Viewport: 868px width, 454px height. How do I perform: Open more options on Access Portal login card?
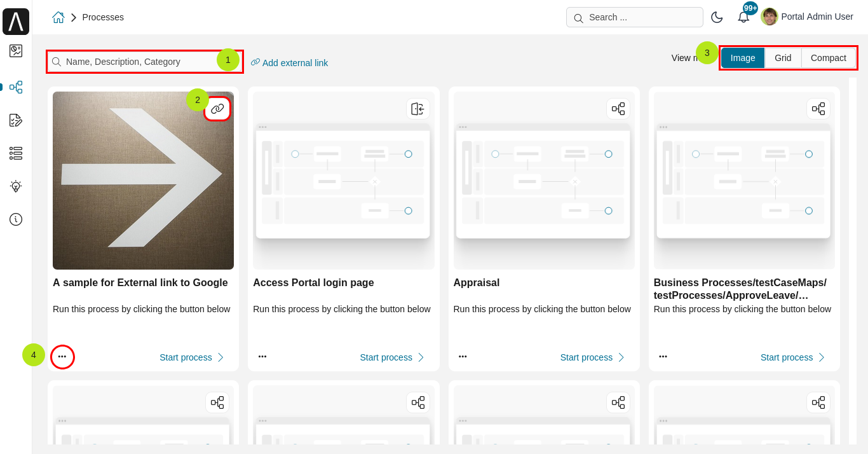click(x=262, y=357)
